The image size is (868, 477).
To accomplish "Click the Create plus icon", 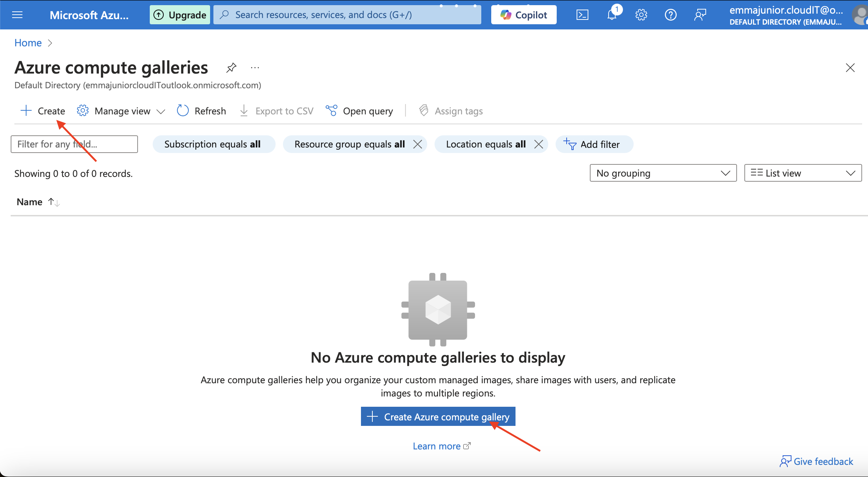I will point(26,110).
